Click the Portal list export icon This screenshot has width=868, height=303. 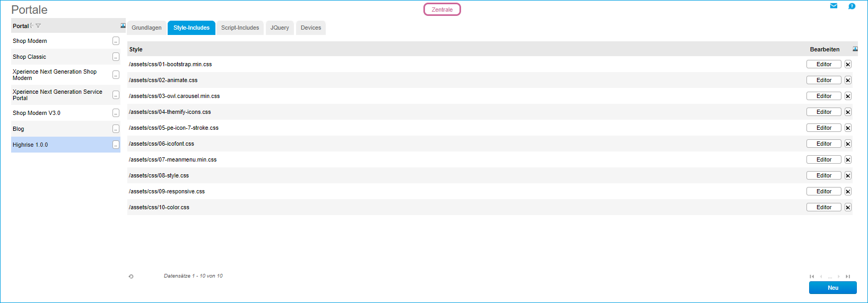(123, 25)
